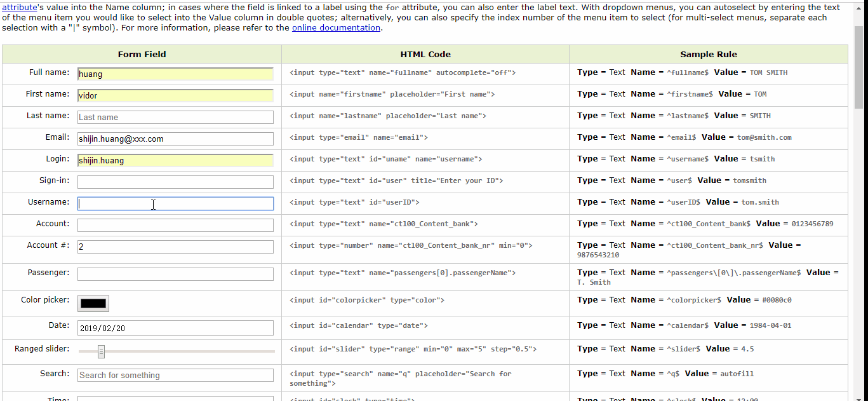Screen dimensions: 868x401
Task: Open the black color picker swatch
Action: click(93, 303)
